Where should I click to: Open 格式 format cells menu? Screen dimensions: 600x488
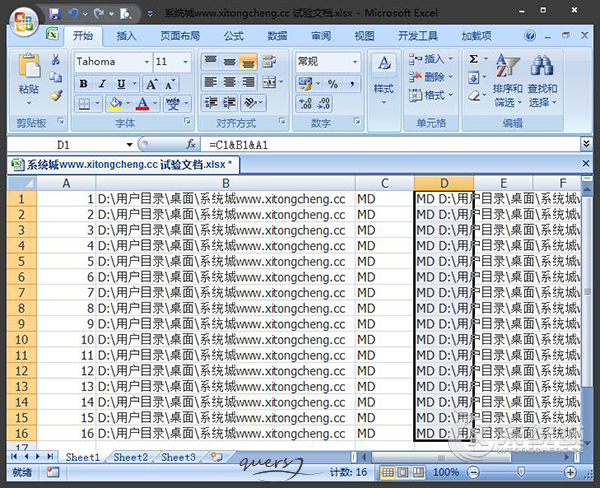click(x=431, y=95)
